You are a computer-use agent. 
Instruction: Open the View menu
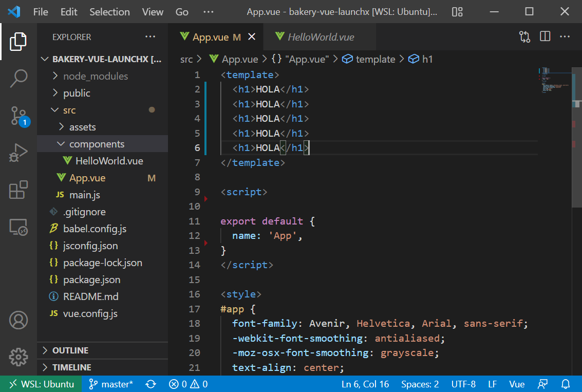(x=153, y=12)
